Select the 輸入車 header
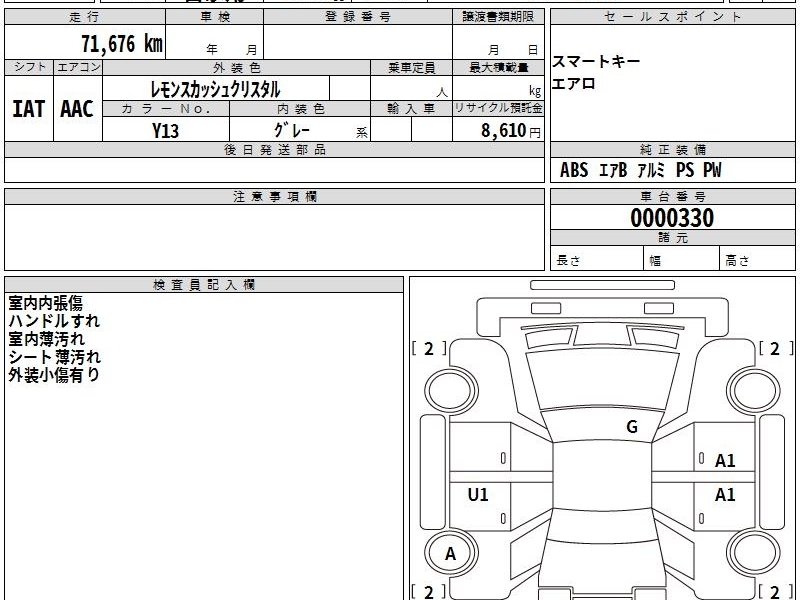 pos(411,109)
